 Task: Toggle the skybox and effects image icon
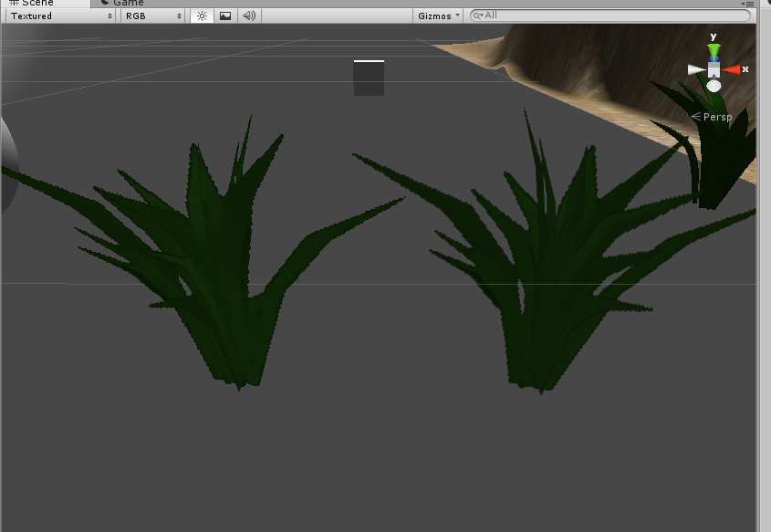[x=225, y=16]
